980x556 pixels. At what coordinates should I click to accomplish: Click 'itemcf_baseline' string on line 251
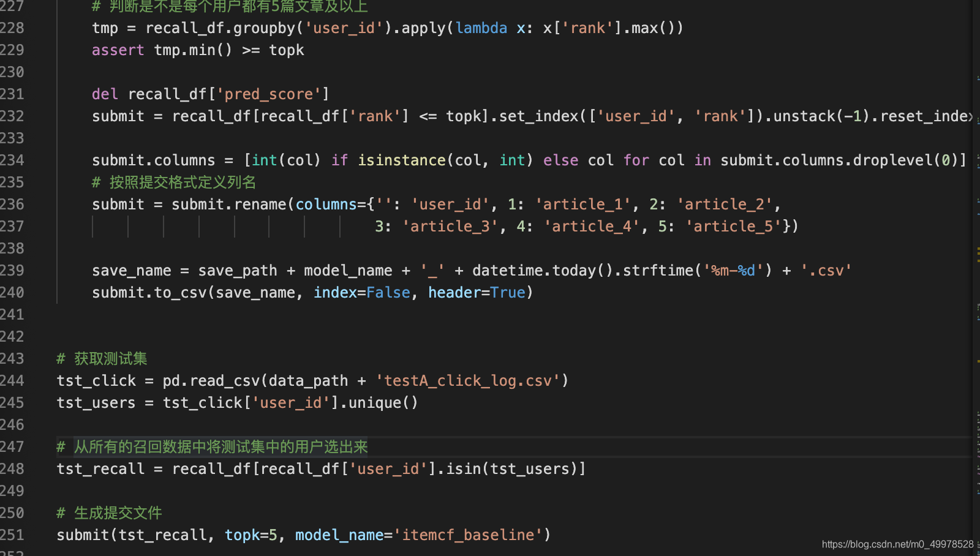(472, 535)
